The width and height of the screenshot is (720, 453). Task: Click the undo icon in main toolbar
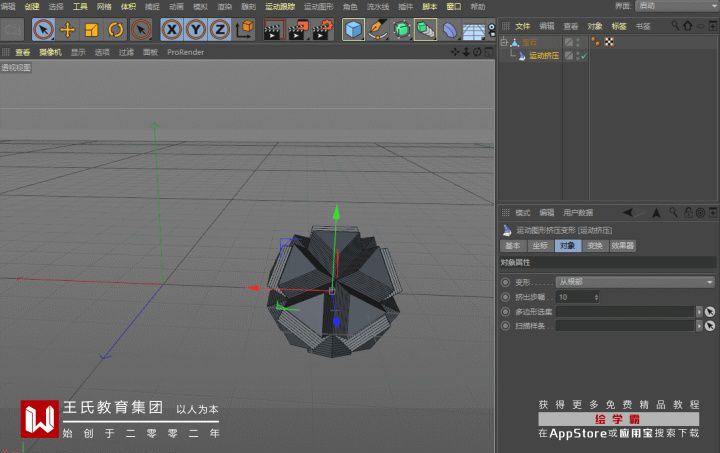pos(12,30)
